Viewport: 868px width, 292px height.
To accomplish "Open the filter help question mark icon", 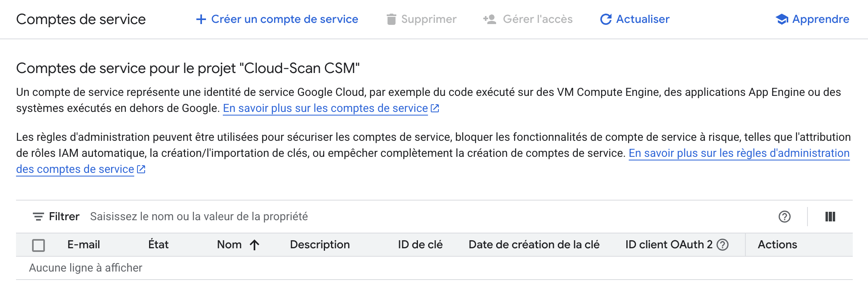I will click(784, 217).
